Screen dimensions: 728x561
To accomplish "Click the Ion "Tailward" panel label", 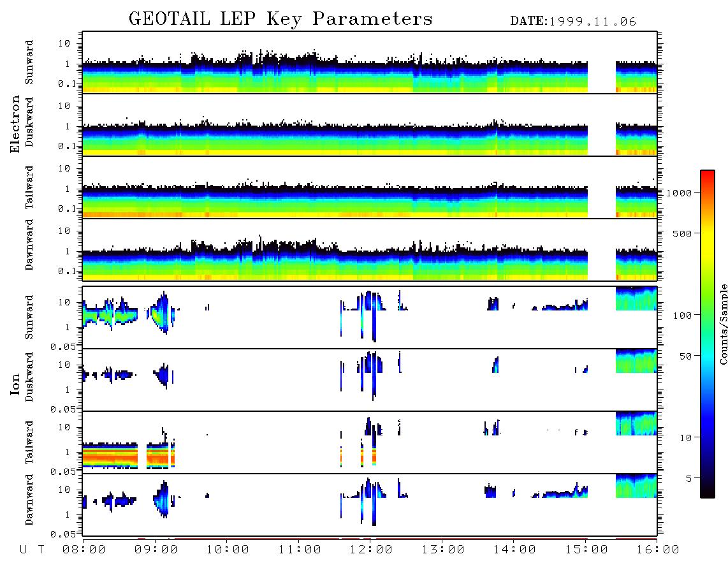I will (x=29, y=442).
